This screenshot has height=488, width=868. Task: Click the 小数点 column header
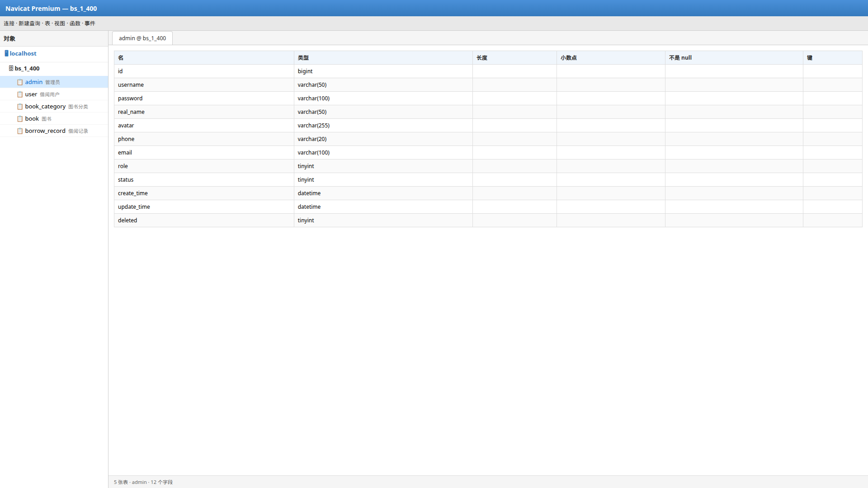point(611,58)
